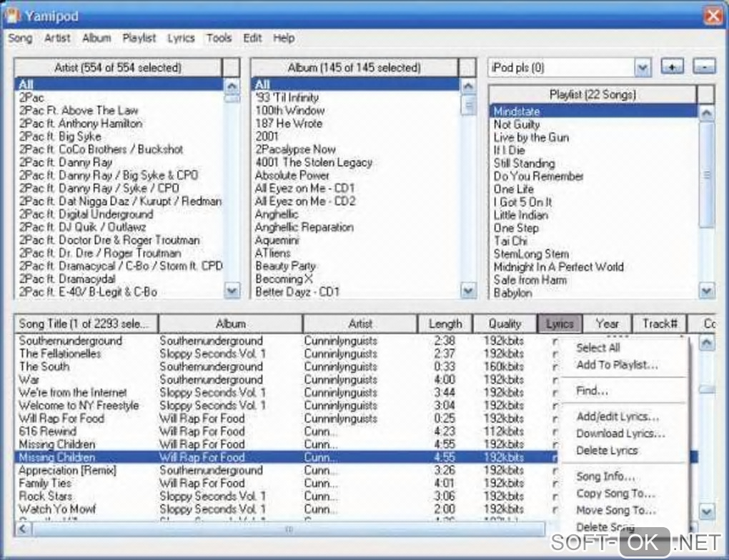The height and width of the screenshot is (560, 729).
Task: Open the Playlist menu
Action: coord(139,38)
